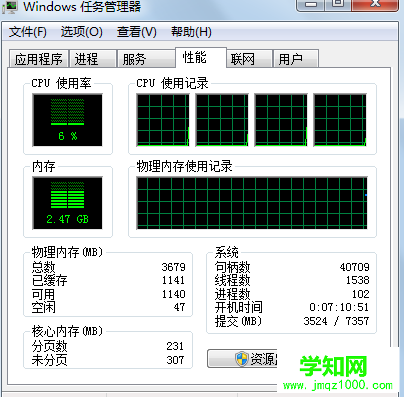This screenshot has height=397, width=404.
Task: Click the 分页数 value 231
Action: [175, 346]
